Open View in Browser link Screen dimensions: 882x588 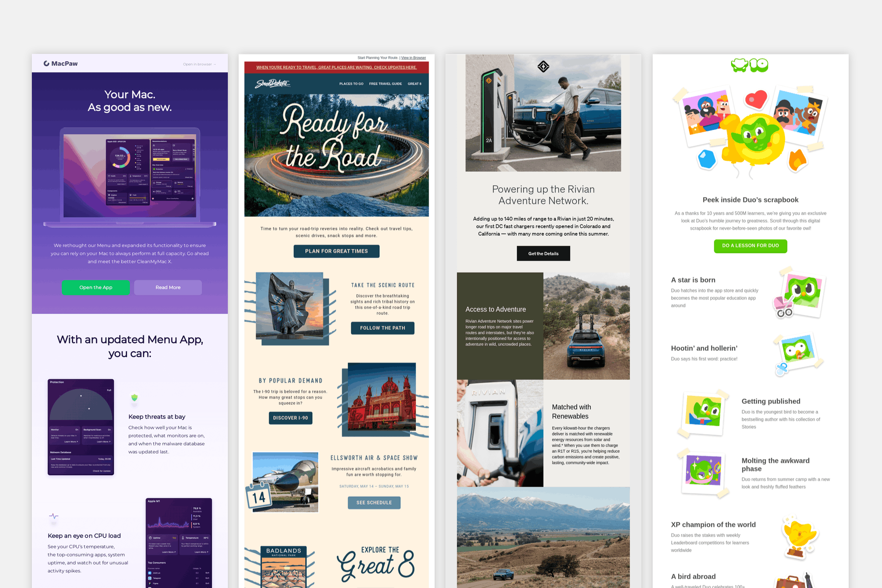(413, 57)
